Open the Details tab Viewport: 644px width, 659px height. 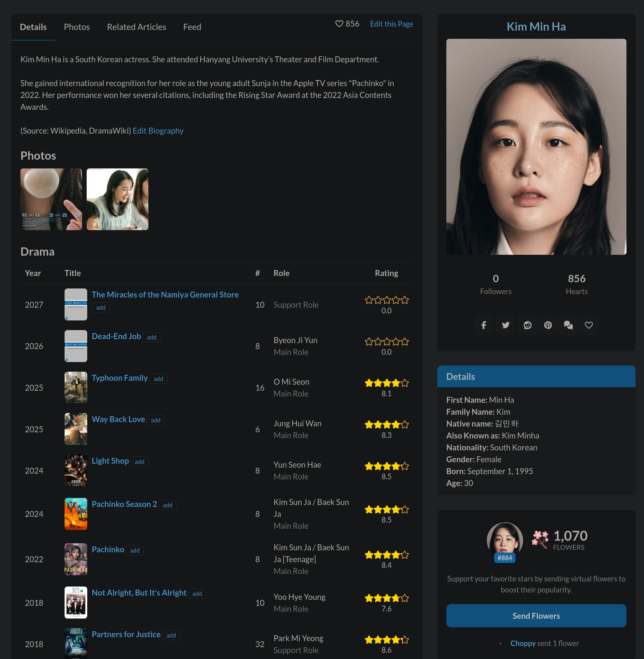33,27
